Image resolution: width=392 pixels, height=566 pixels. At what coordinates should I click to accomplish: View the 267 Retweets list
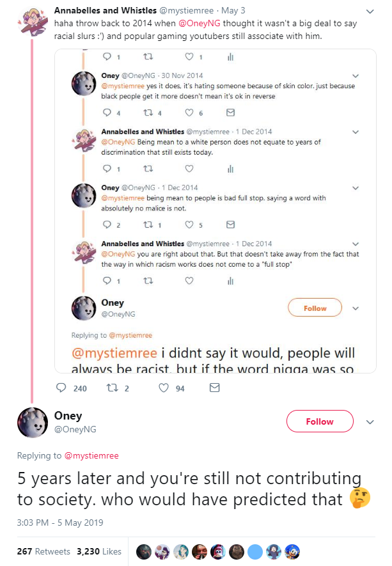pyautogui.click(x=43, y=551)
